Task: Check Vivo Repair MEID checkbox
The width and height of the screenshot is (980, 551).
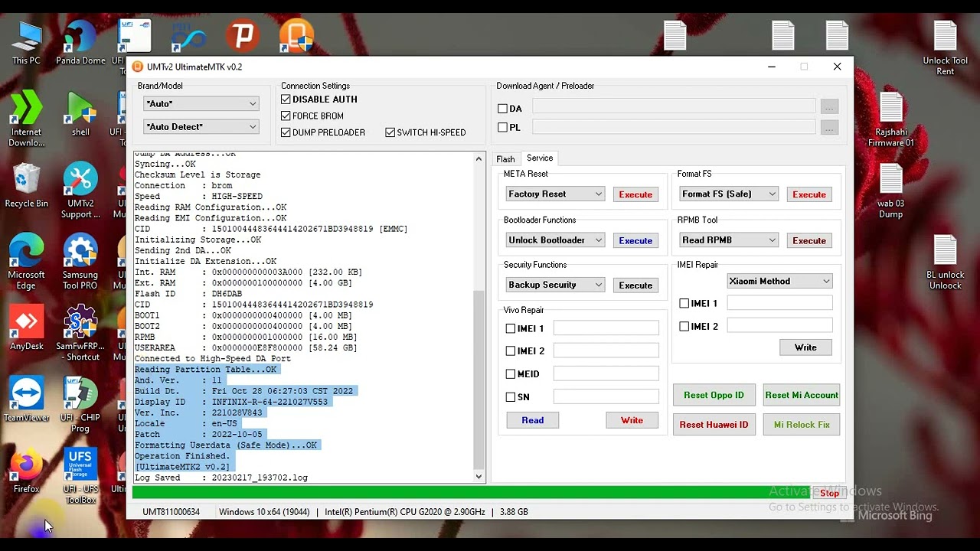Action: 511,374
